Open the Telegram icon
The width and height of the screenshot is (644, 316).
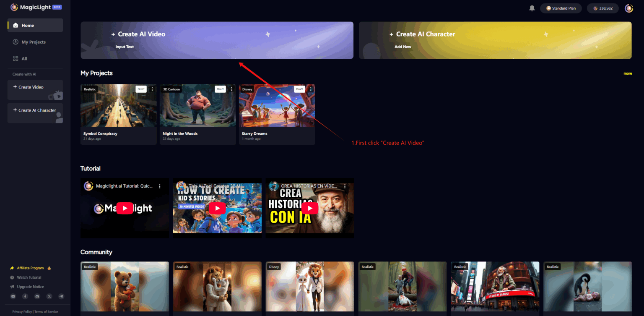tap(61, 296)
